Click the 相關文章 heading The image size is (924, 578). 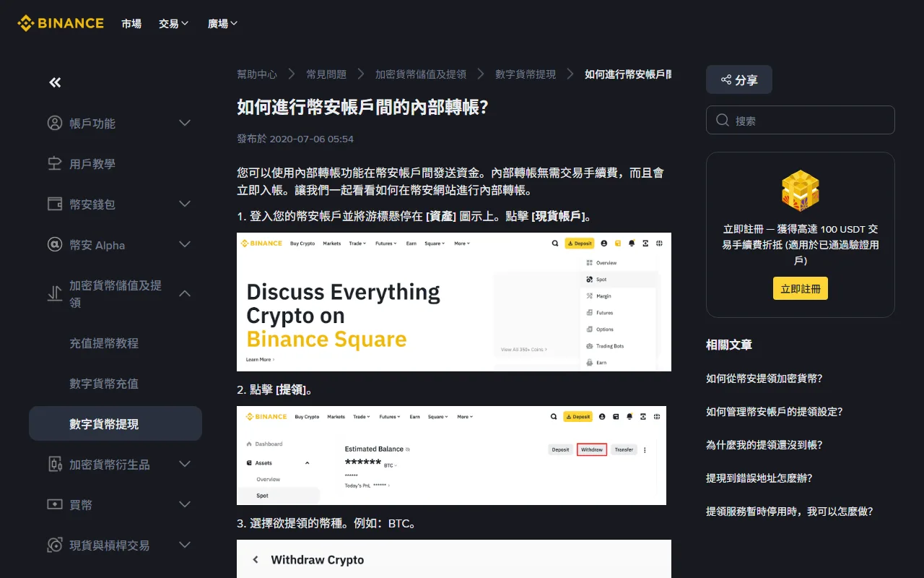[729, 345]
